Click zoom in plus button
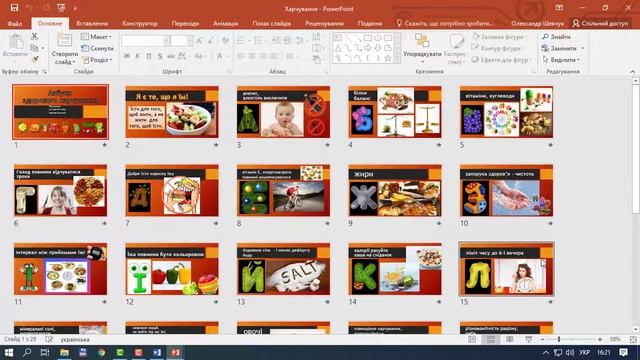The height and width of the screenshot is (360, 640). click(x=600, y=340)
